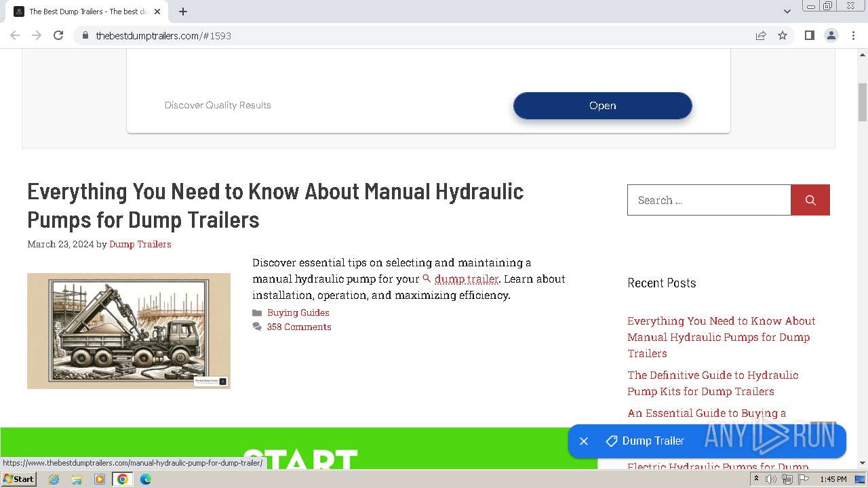The width and height of the screenshot is (868, 488).
Task: Dismiss the floating Dump Trailer popup
Action: click(584, 441)
